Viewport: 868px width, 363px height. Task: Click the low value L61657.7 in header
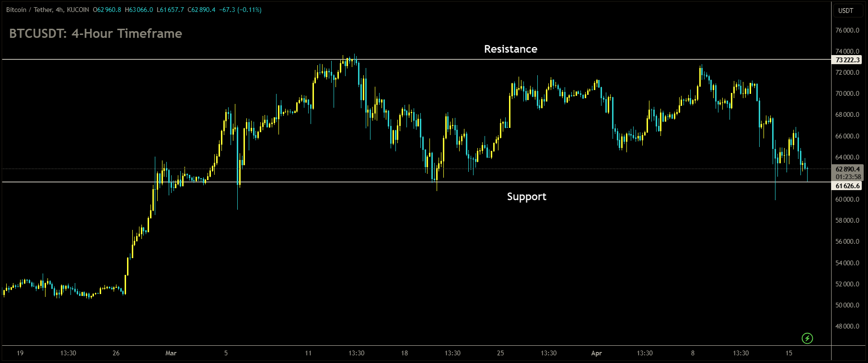[x=170, y=10]
